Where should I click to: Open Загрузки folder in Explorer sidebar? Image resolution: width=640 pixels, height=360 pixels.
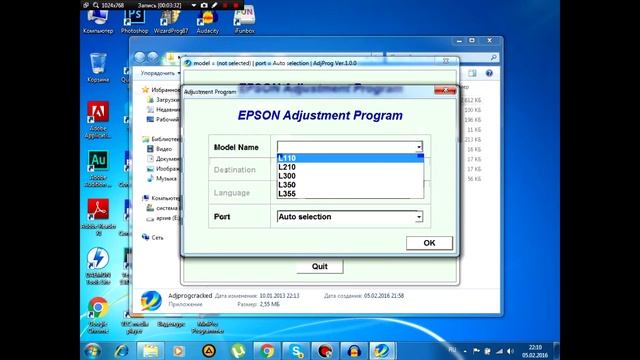click(x=163, y=100)
